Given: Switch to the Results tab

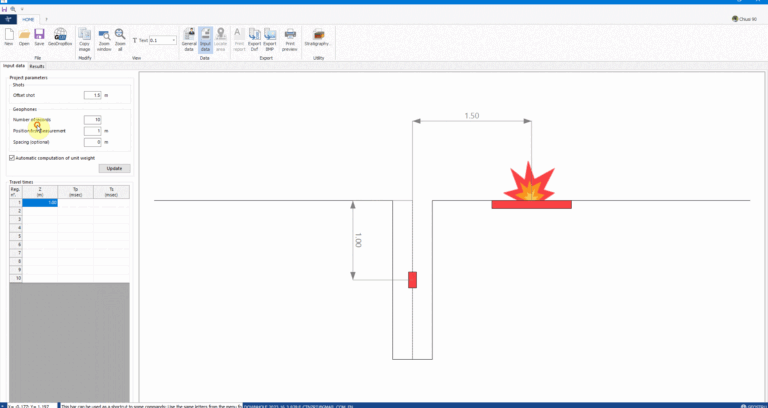Looking at the screenshot, I should tap(37, 66).
